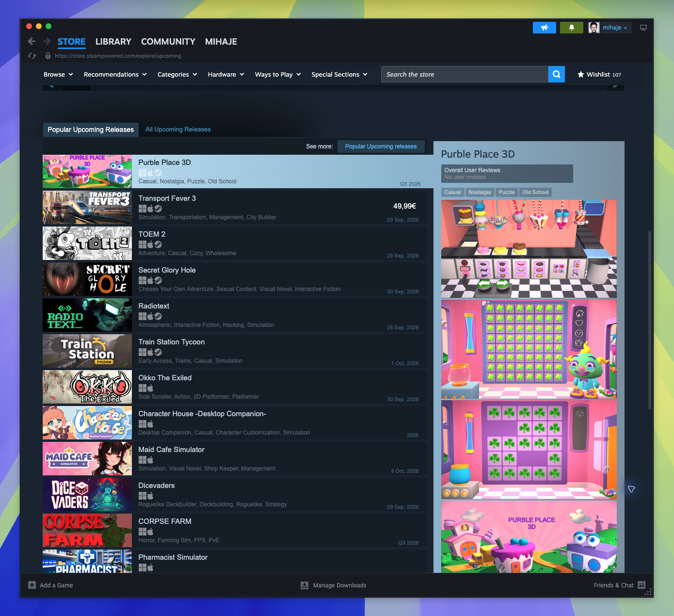Viewport: 674px width, 616px height.
Task: Click the floating filter funnel button
Action: coord(631,489)
